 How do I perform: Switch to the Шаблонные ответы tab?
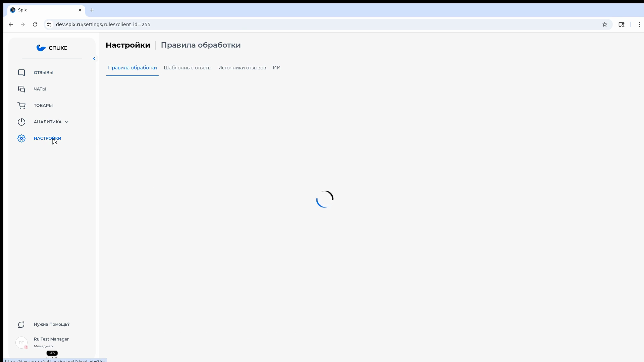[187, 68]
